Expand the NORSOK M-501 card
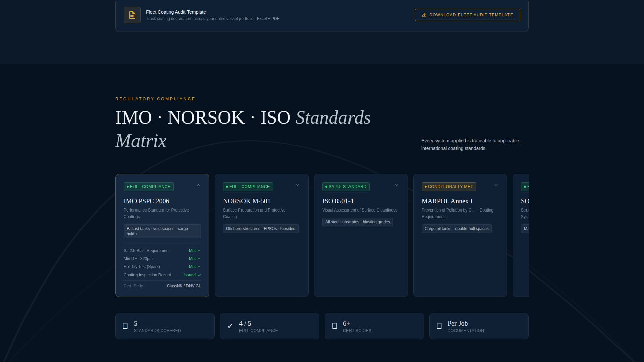The image size is (644, 362). (298, 185)
